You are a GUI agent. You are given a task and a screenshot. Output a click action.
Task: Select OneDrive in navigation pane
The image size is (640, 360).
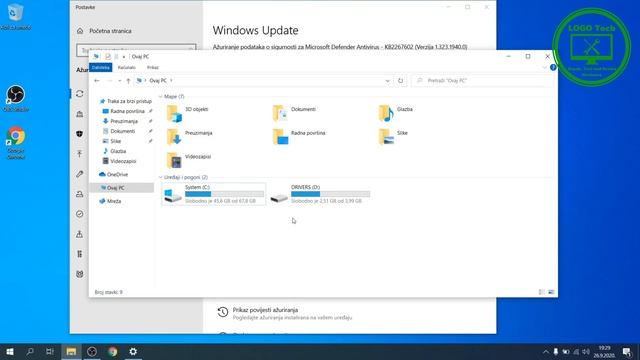[x=114, y=174]
